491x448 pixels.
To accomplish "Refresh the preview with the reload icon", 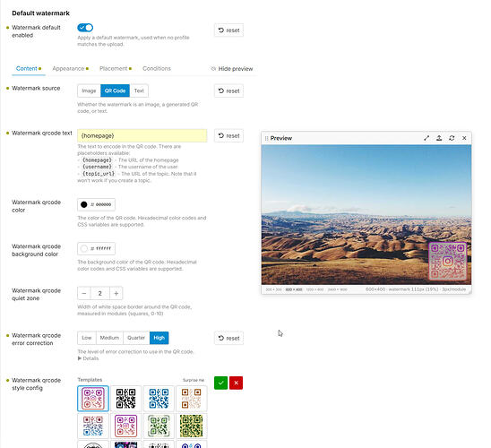I will [452, 138].
